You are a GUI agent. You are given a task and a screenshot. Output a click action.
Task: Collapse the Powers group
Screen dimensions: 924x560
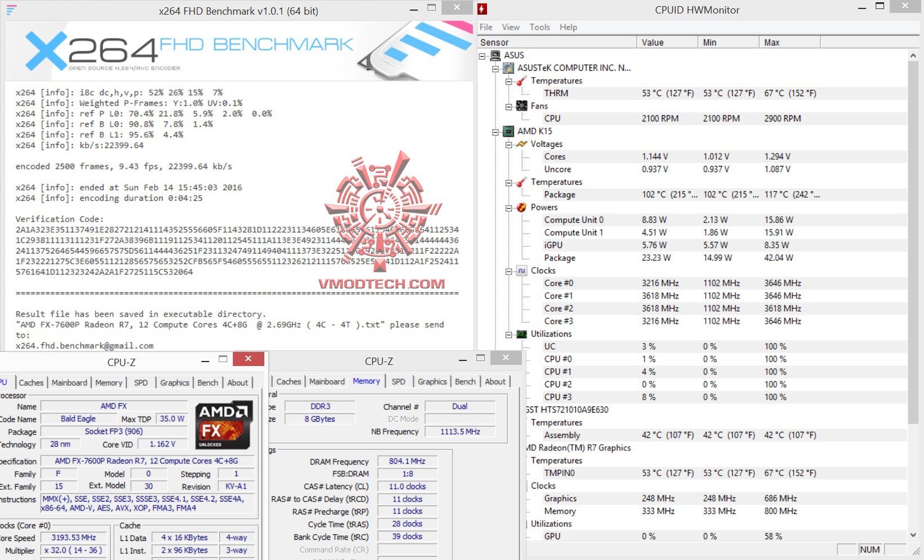point(508,208)
